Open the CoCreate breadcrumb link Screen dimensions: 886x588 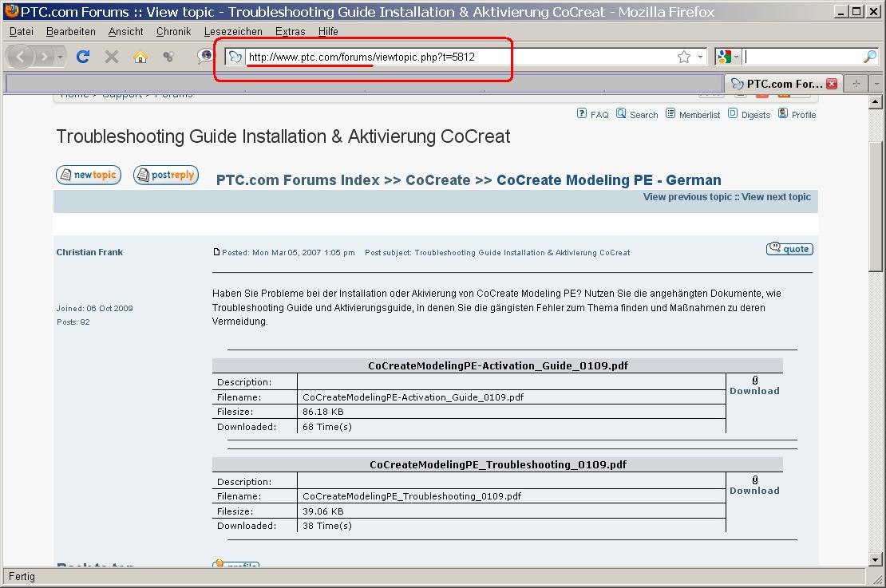[x=438, y=180]
